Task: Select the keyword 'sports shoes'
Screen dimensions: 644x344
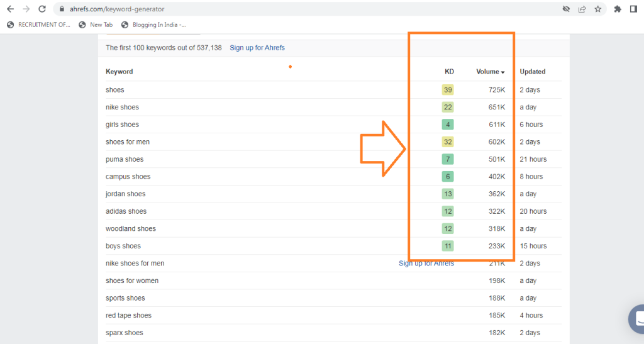Action: [x=125, y=298]
